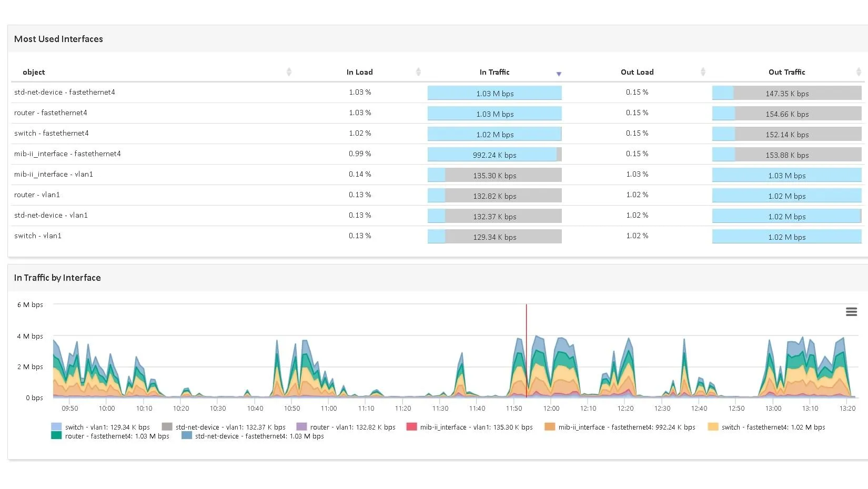Click the yellow swatch for switch - fastethernet4
The image size is (868, 489).
(713, 427)
